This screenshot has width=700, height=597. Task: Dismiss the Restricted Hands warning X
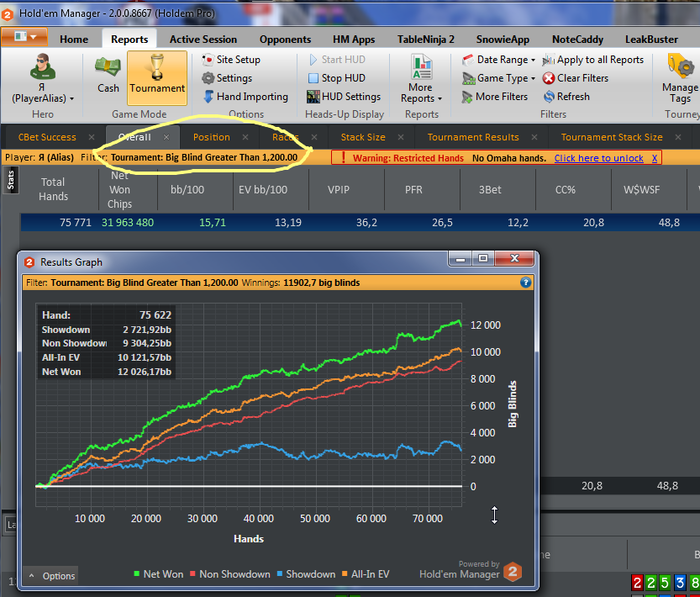pyautogui.click(x=654, y=158)
